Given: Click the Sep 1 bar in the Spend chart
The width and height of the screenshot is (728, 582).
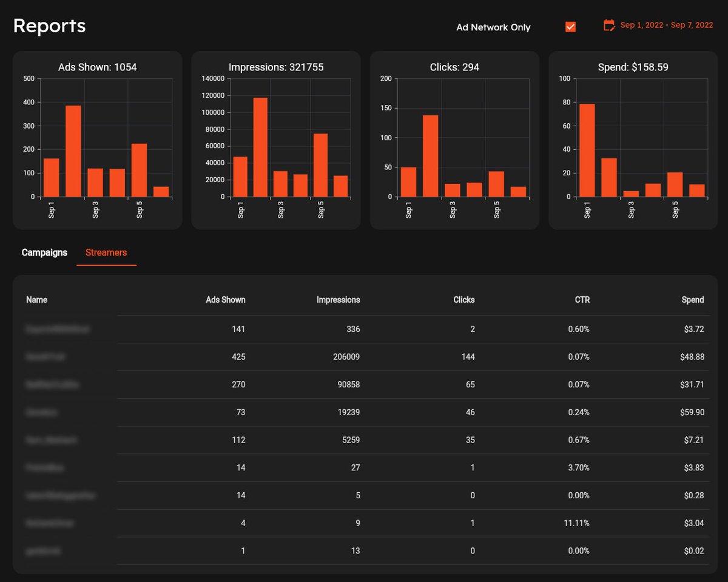Looking at the screenshot, I should coord(587,151).
